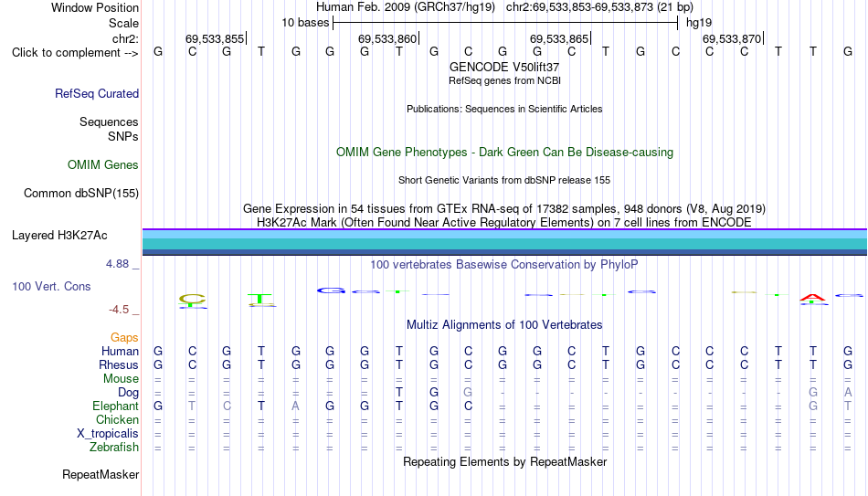Viewport: 868px width, 496px height.
Task: Click the large blue G conservation logo letter
Action: click(331, 290)
